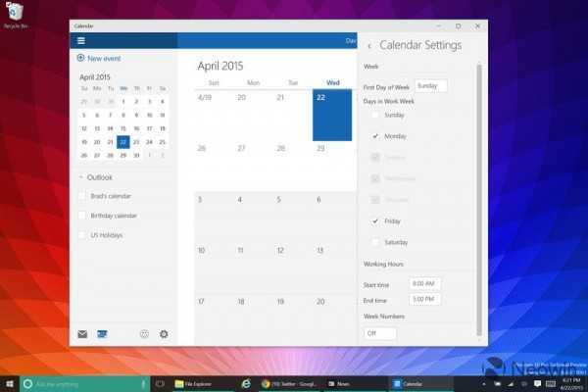The height and width of the screenshot is (392, 588).
Task: Open the hamburger menu in Calendar
Action: tap(81, 40)
